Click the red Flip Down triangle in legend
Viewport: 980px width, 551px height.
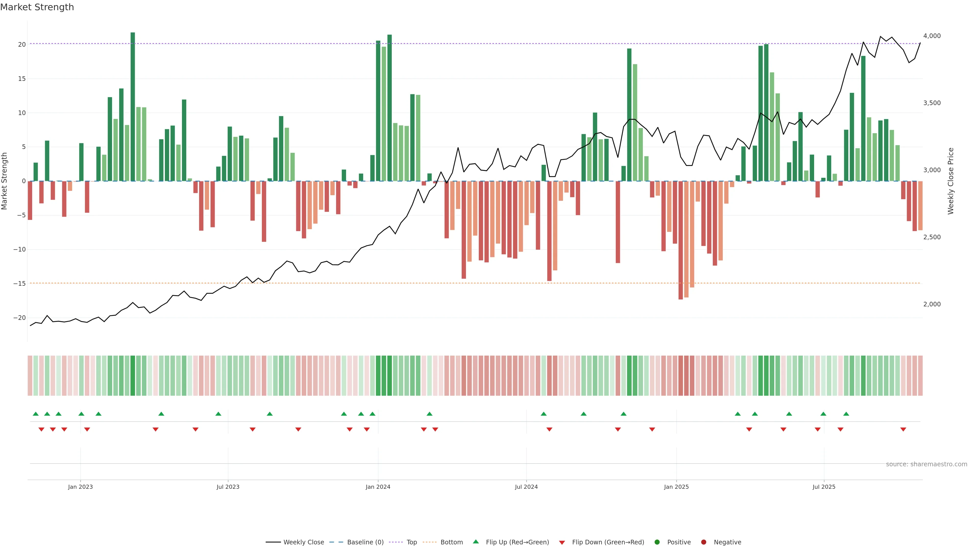point(562,543)
